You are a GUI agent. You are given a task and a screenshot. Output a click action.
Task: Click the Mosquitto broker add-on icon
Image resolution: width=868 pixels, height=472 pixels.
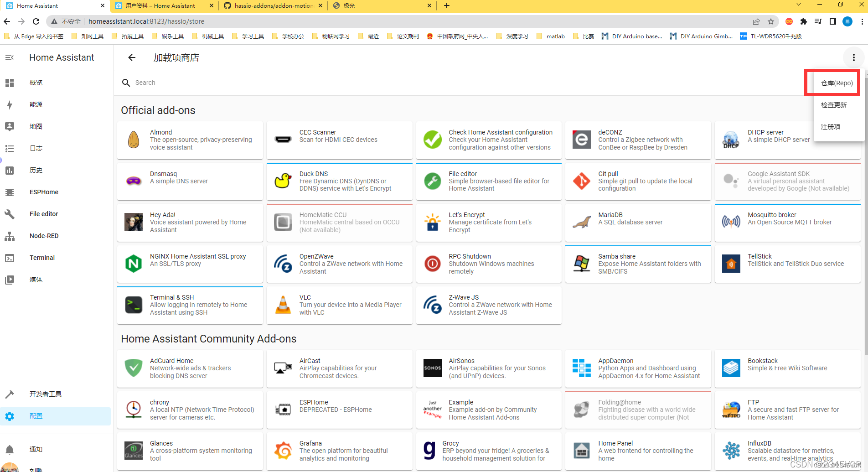tap(731, 222)
